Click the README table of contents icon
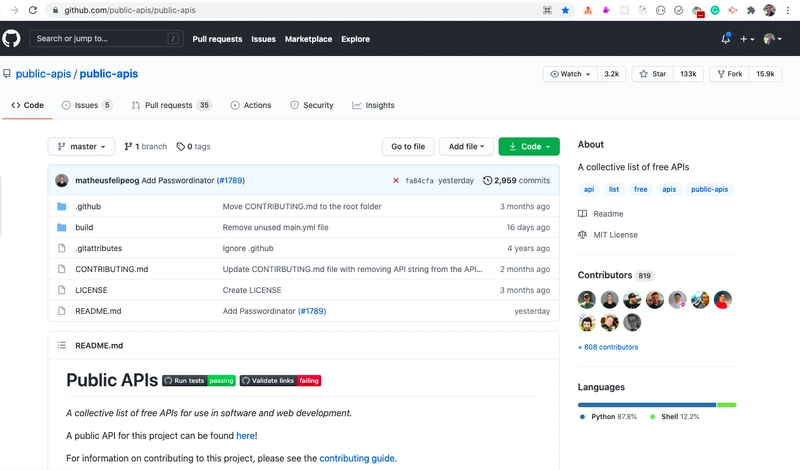 pos(62,345)
